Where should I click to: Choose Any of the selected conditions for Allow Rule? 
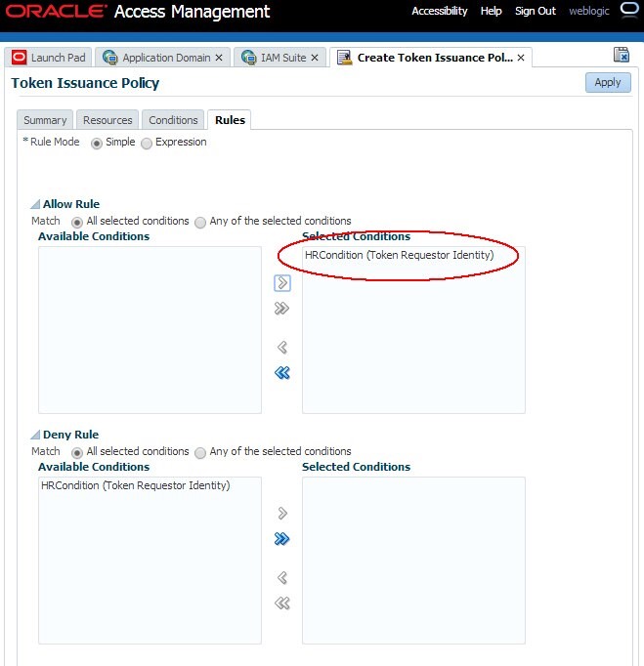200,222
